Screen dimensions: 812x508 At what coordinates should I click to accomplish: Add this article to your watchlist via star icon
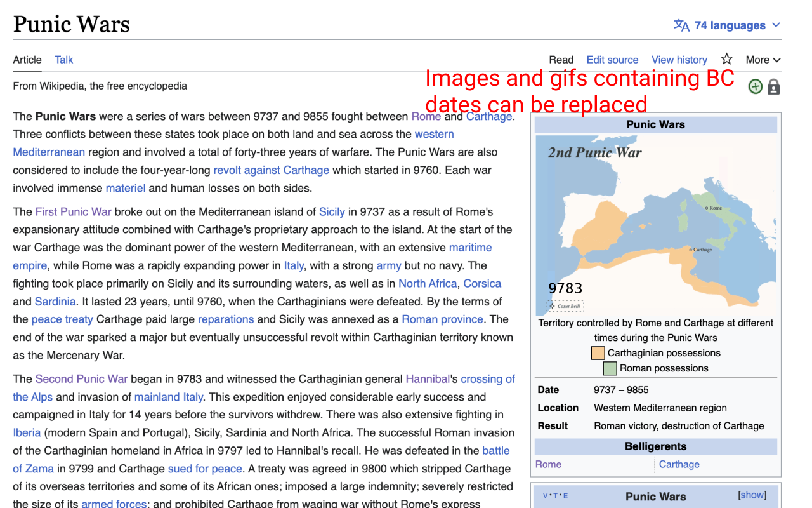pyautogui.click(x=726, y=59)
